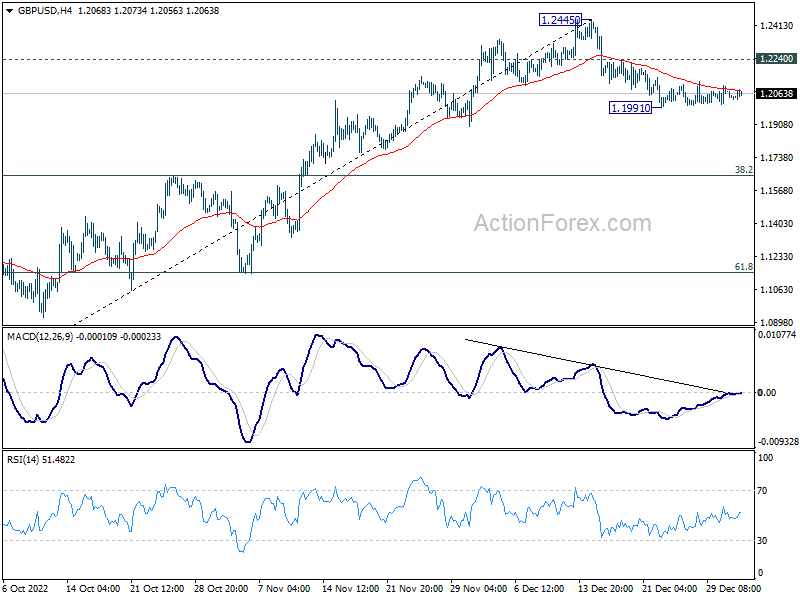Click the RSI(14) 51.4822 indicator label

41,460
